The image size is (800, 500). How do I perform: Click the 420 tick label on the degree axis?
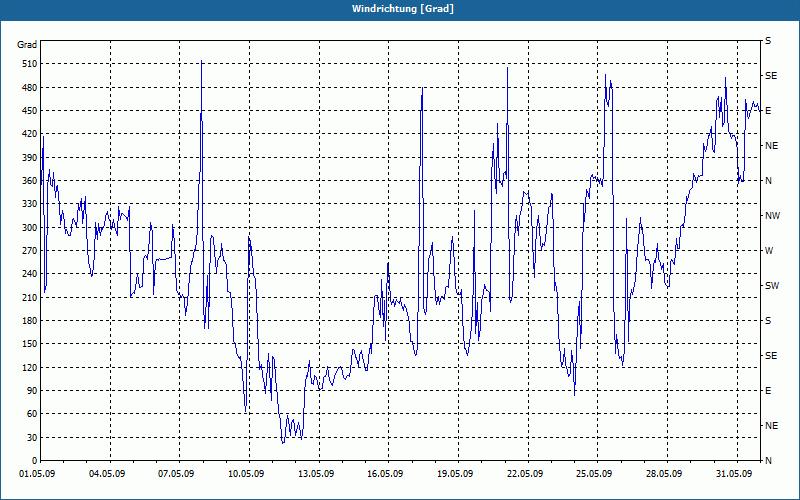point(29,134)
